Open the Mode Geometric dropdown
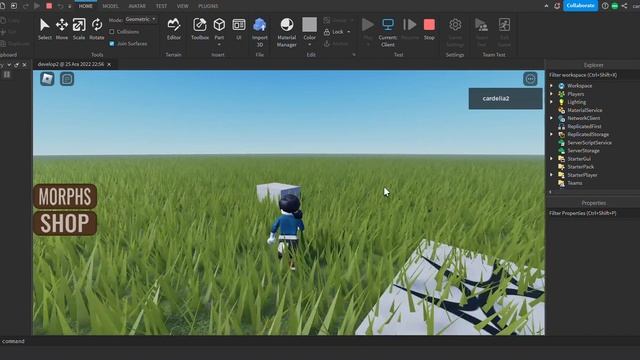The width and height of the screenshot is (640, 360). 140,19
